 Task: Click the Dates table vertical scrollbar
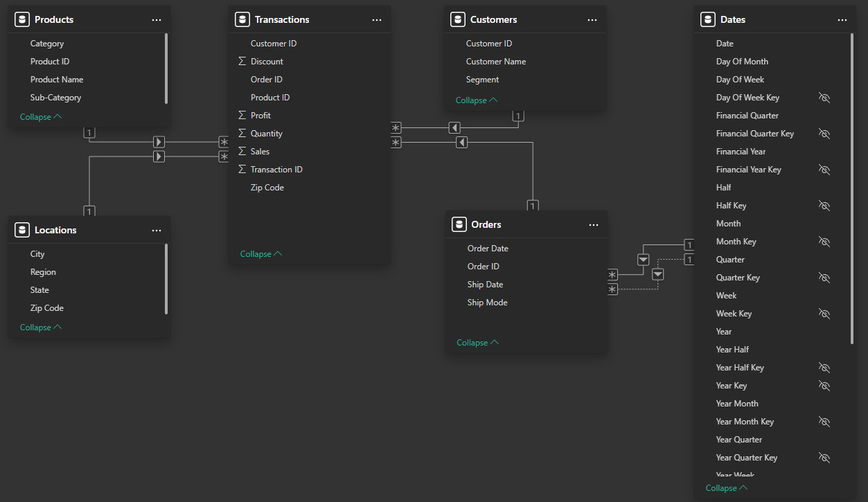(x=852, y=187)
